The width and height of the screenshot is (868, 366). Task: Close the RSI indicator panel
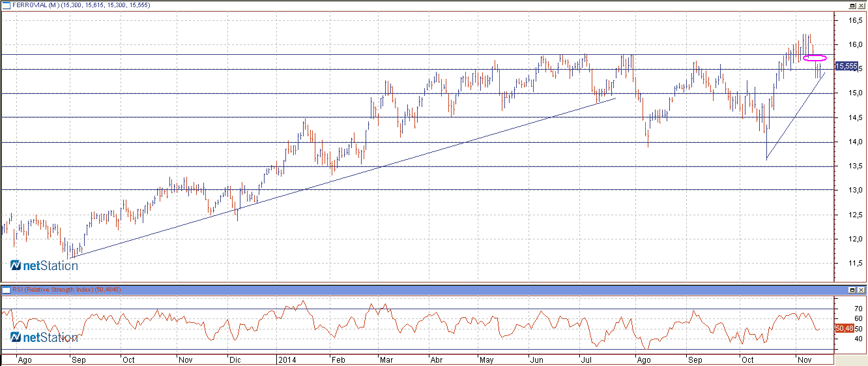861,289
